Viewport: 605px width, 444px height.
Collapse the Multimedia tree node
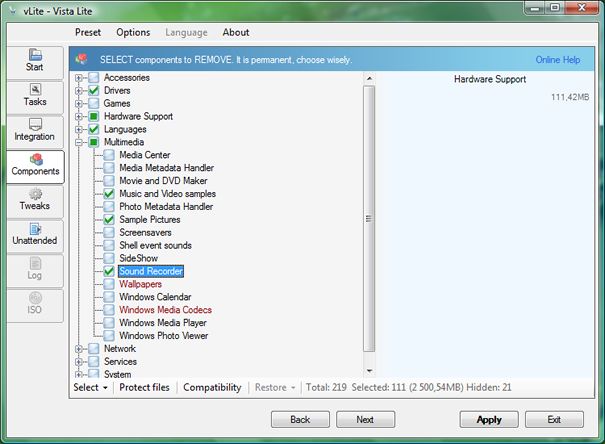click(79, 142)
